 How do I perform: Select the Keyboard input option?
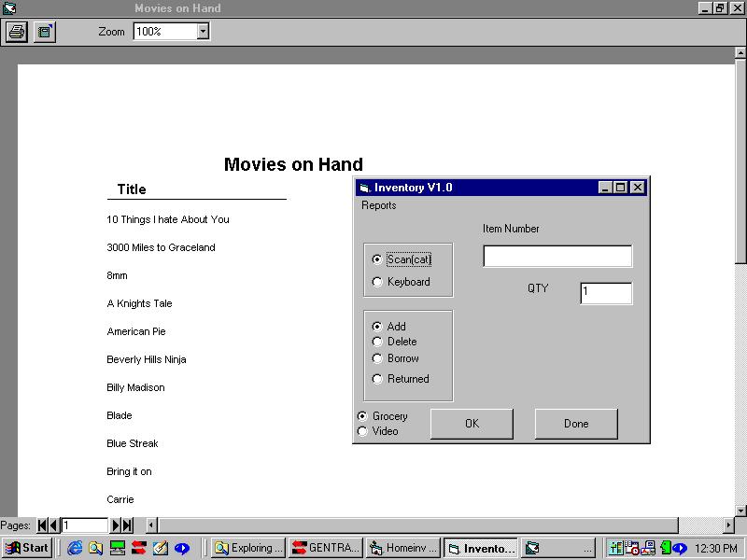pyautogui.click(x=377, y=282)
